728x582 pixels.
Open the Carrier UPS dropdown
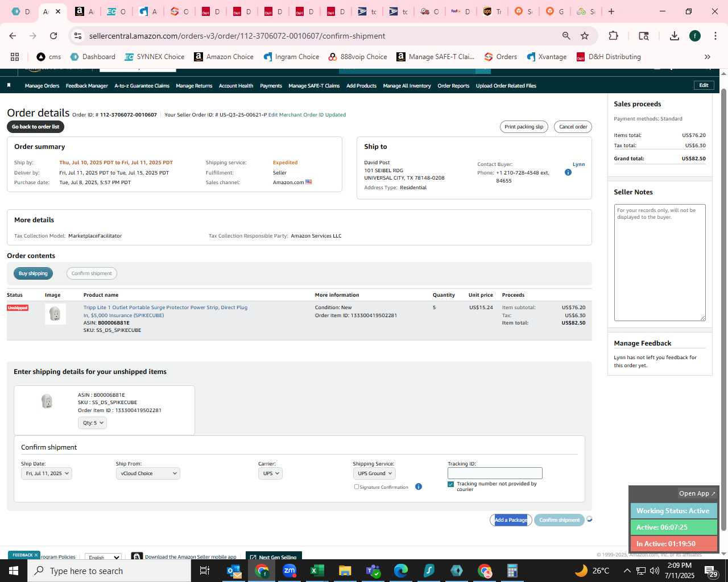[271, 473]
